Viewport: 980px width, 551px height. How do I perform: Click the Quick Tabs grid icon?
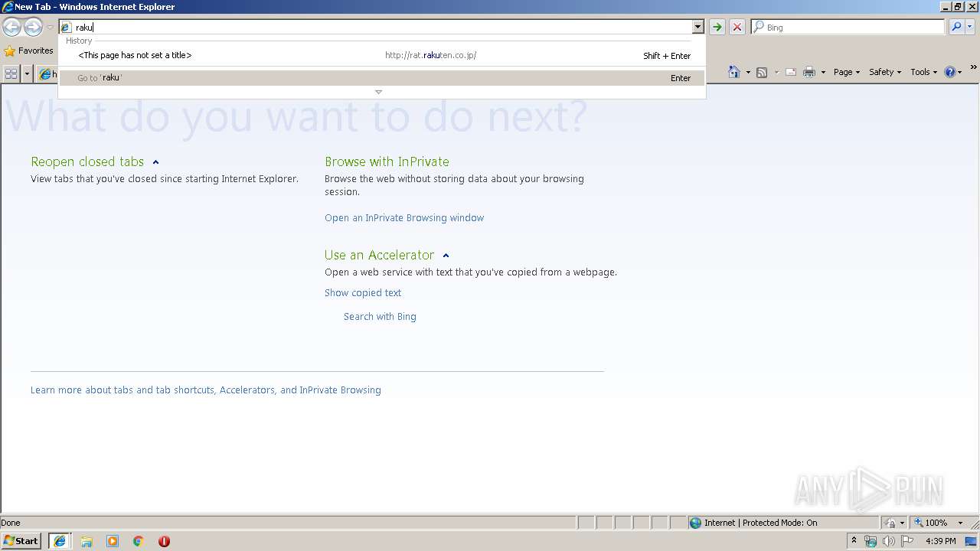[11, 73]
